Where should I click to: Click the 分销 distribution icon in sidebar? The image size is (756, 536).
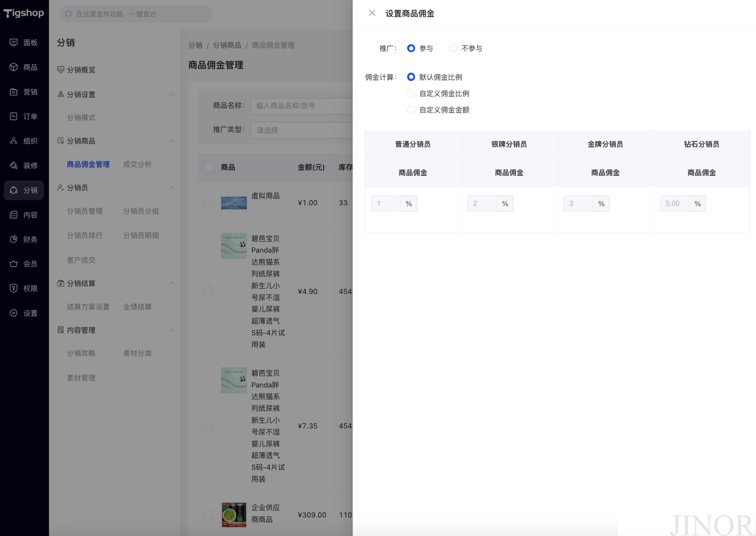(x=14, y=190)
